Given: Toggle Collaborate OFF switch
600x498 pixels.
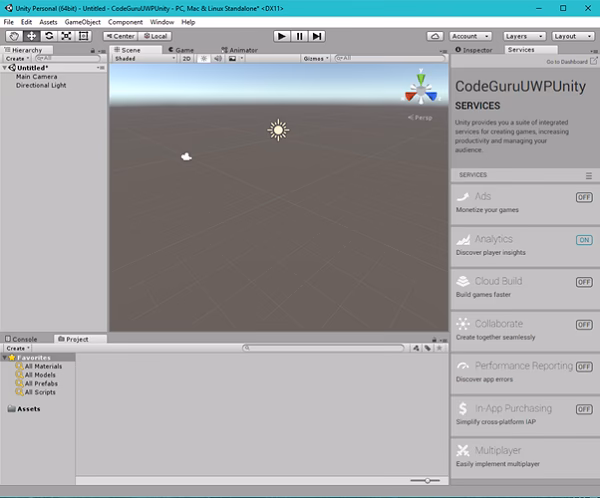Looking at the screenshot, I should pyautogui.click(x=584, y=325).
